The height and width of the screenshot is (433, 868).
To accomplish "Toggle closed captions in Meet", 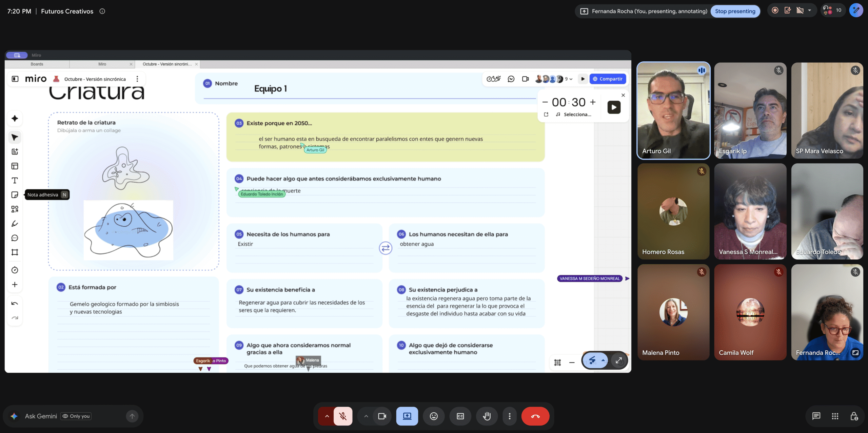I will [460, 416].
